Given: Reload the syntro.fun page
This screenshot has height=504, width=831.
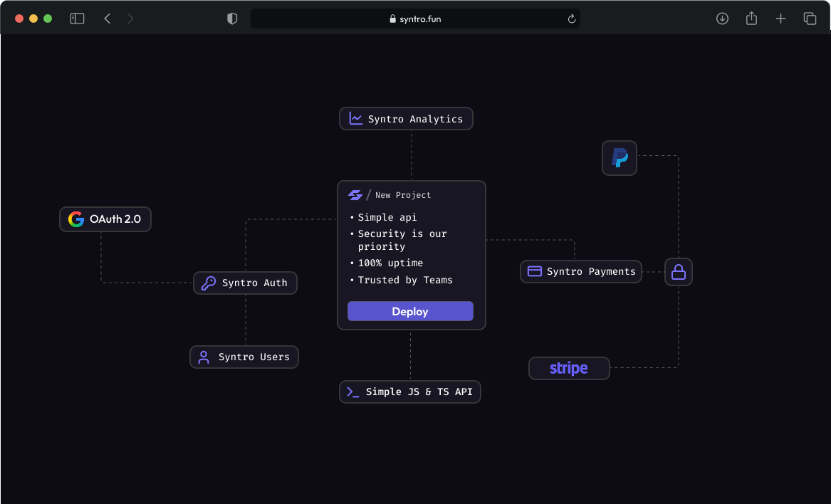Looking at the screenshot, I should tap(571, 19).
